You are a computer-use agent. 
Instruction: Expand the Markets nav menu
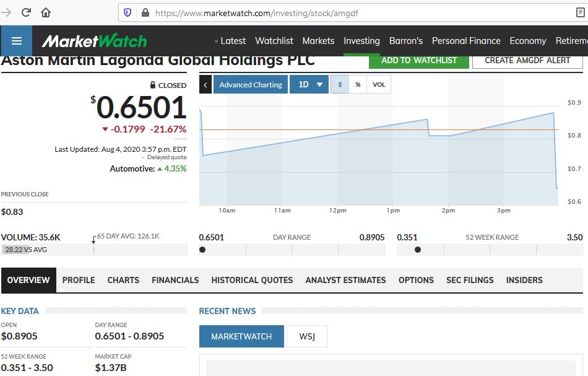click(318, 40)
